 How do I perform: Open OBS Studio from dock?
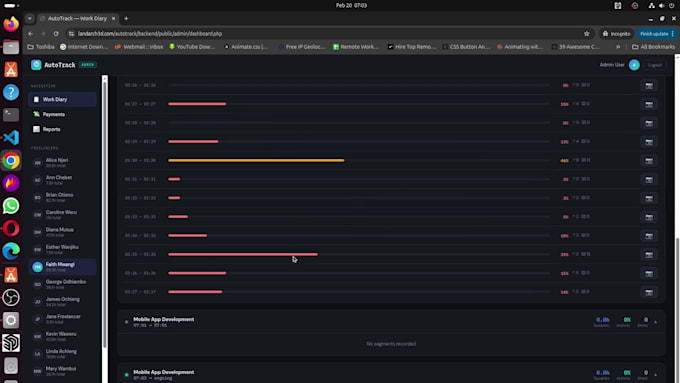point(11,298)
